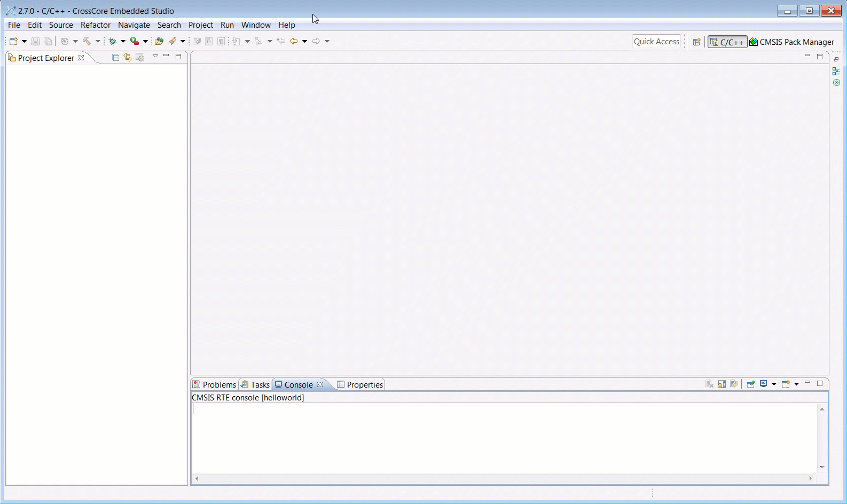The image size is (847, 504).
Task: Click the Open Type folder icon
Action: 159,41
